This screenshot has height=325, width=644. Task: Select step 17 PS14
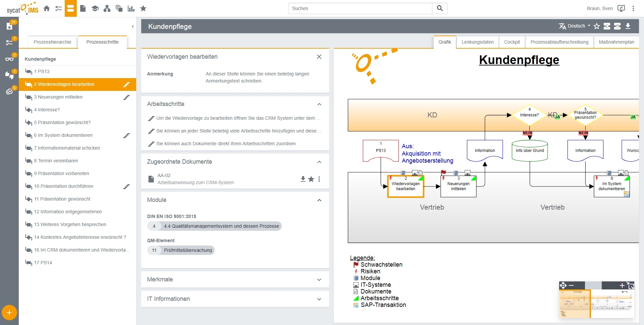(77, 263)
